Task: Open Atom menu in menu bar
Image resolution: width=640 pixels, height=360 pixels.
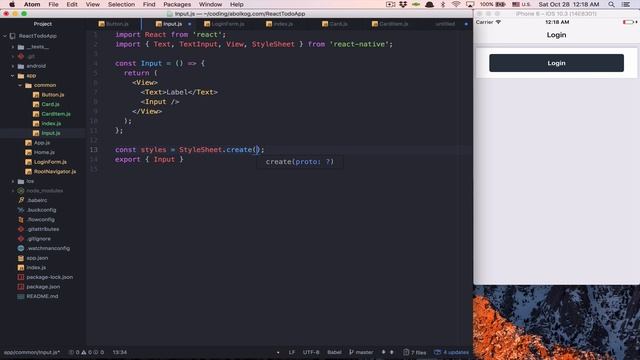Action: point(32,4)
